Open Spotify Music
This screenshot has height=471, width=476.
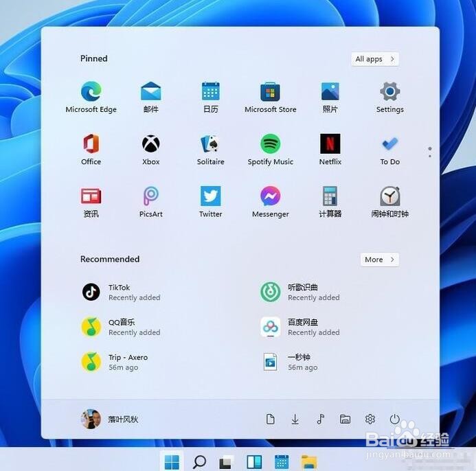[x=270, y=149]
